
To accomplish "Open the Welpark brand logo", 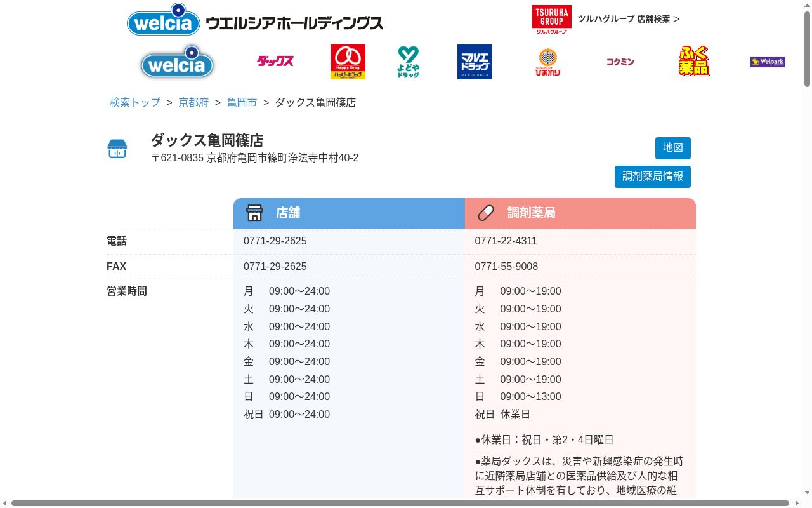I will coord(768,62).
